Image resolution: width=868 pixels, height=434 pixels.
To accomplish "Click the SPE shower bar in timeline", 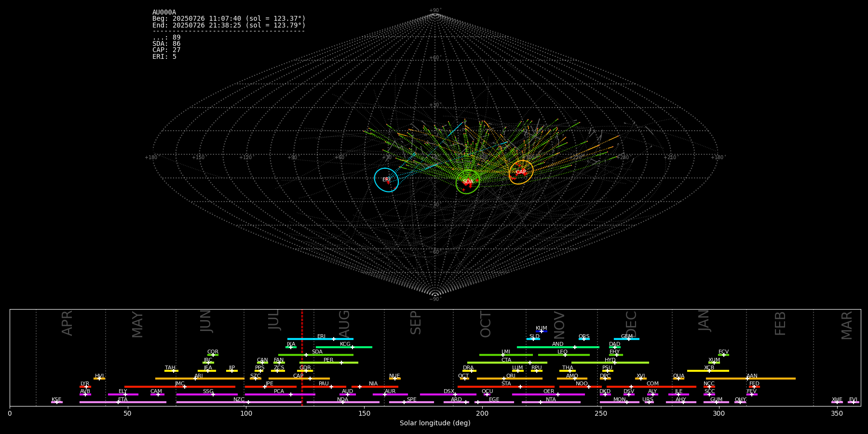I will coord(411,402).
